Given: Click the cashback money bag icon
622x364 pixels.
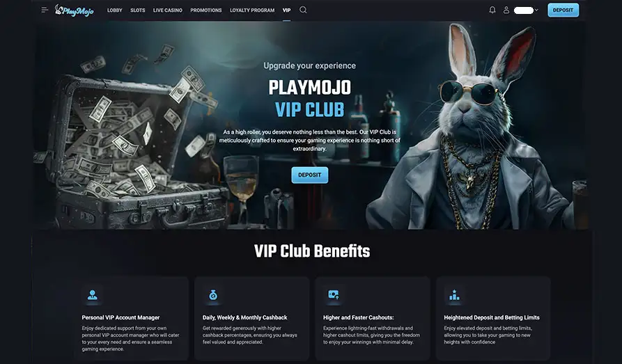Looking at the screenshot, I should (x=213, y=295).
